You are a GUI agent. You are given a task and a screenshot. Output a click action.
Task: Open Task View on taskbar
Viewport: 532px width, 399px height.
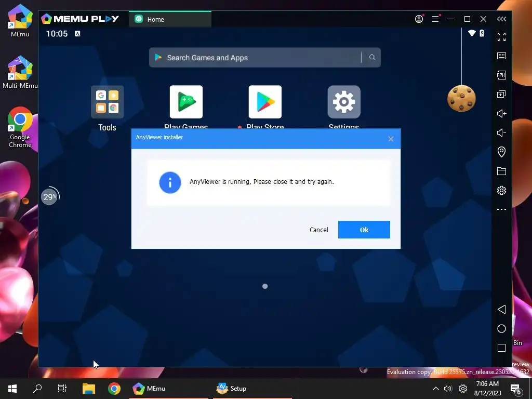(62, 389)
